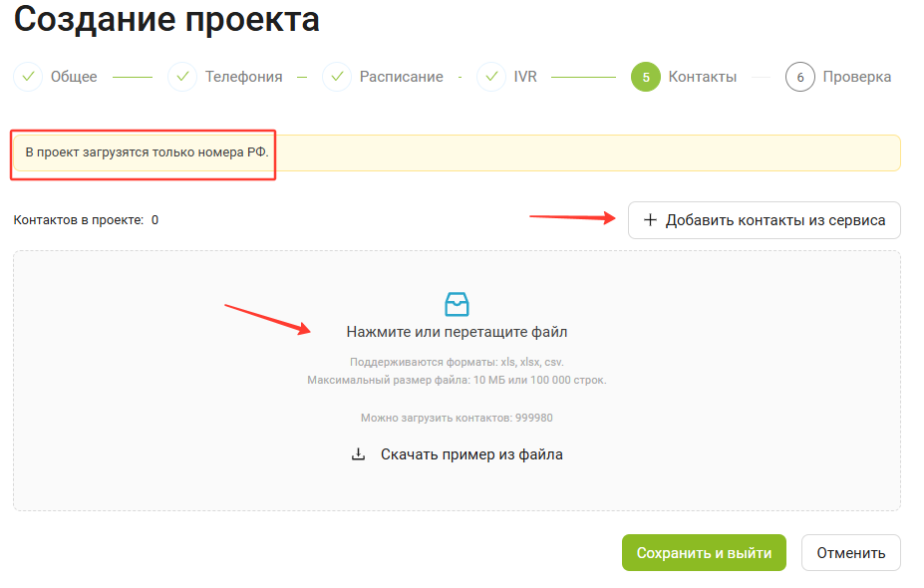The height and width of the screenshot is (588, 924).
Task: Go to the Расписание step
Action: (x=401, y=77)
